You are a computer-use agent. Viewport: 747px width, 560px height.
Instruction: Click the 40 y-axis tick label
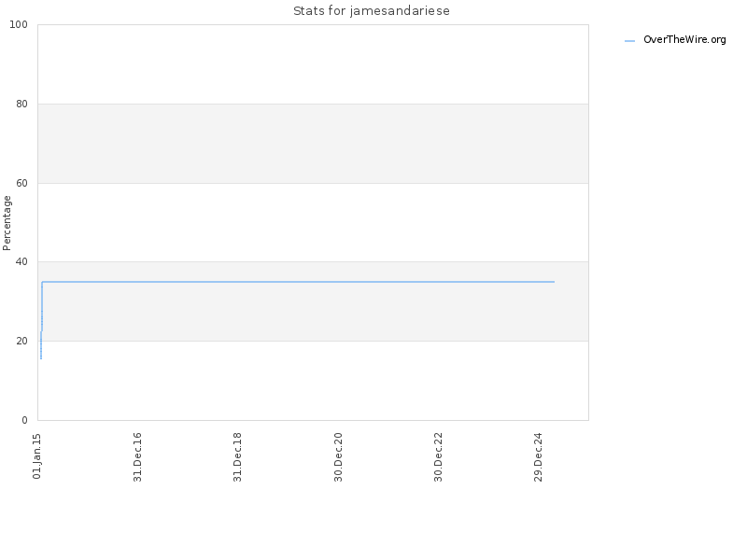pyautogui.click(x=21, y=262)
